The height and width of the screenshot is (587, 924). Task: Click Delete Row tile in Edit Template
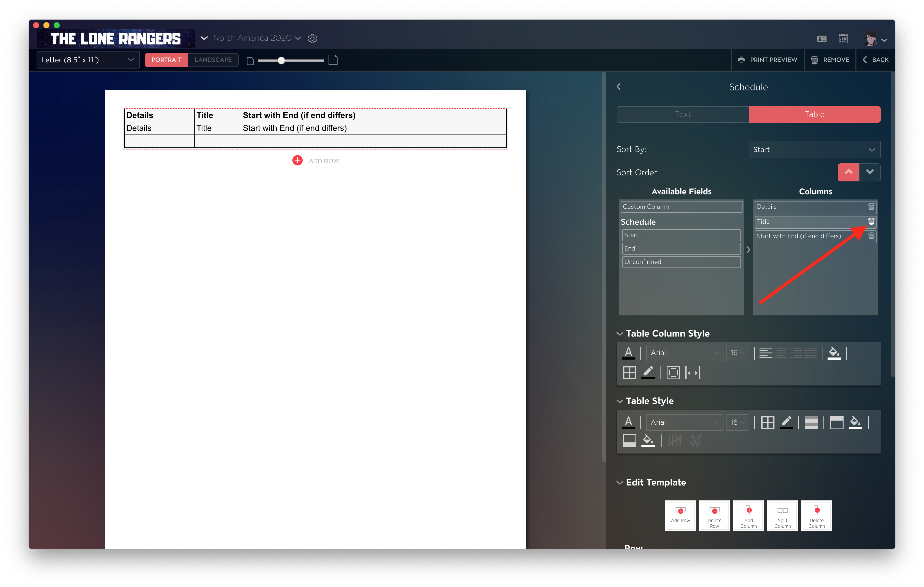click(x=714, y=516)
